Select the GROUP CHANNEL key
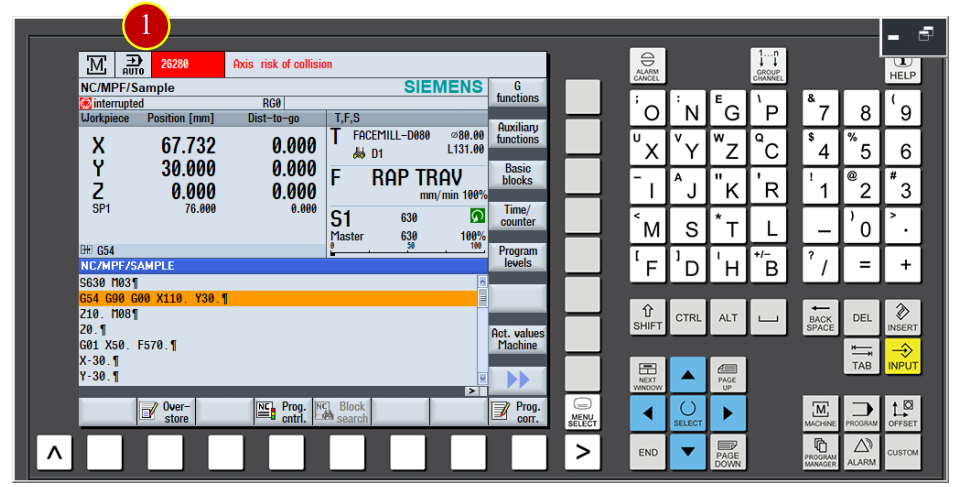Viewport: 954px width, 487px height. [768, 66]
